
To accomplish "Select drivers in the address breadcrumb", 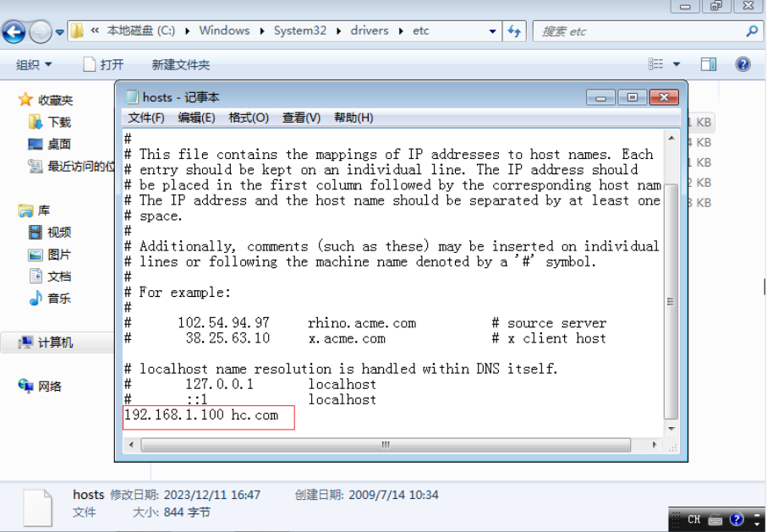I will coord(370,30).
